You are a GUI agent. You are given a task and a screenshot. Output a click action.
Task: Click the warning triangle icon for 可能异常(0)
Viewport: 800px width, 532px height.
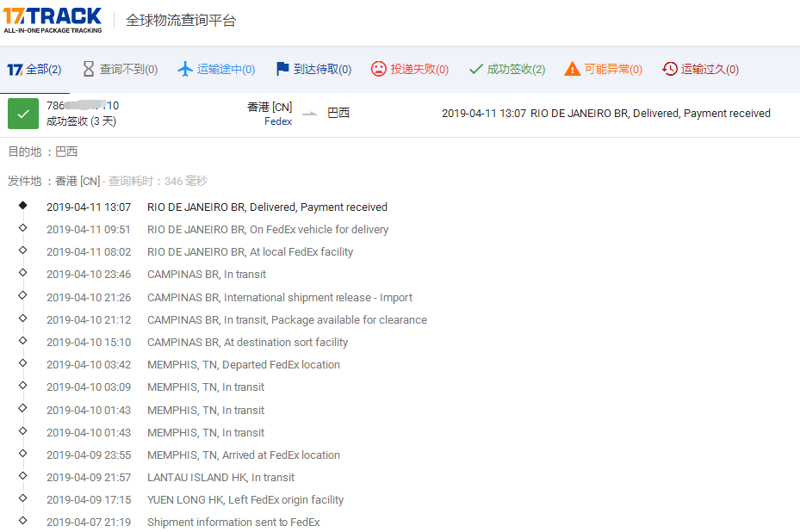(572, 68)
